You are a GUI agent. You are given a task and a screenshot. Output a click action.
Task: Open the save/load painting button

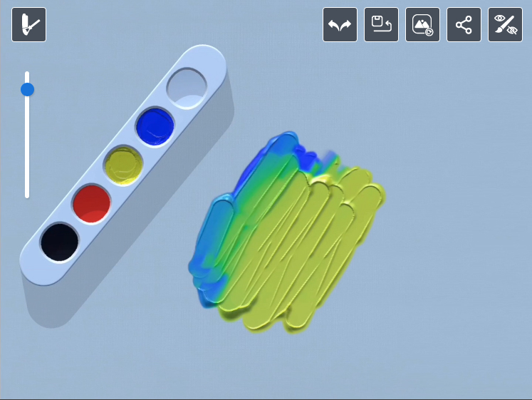(381, 25)
